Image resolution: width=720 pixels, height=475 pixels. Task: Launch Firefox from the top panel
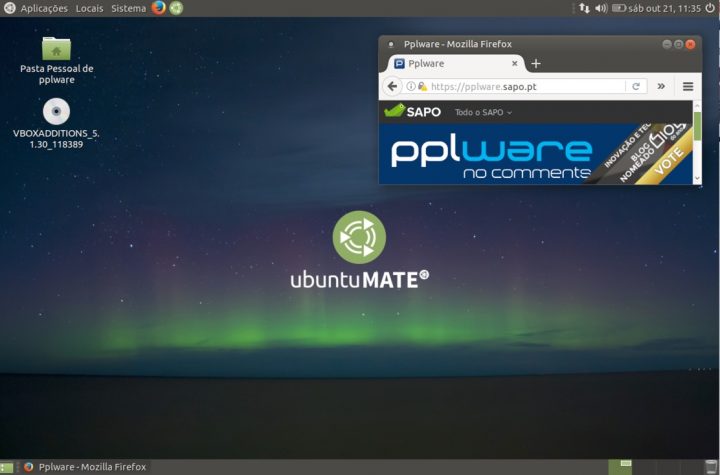(x=158, y=8)
